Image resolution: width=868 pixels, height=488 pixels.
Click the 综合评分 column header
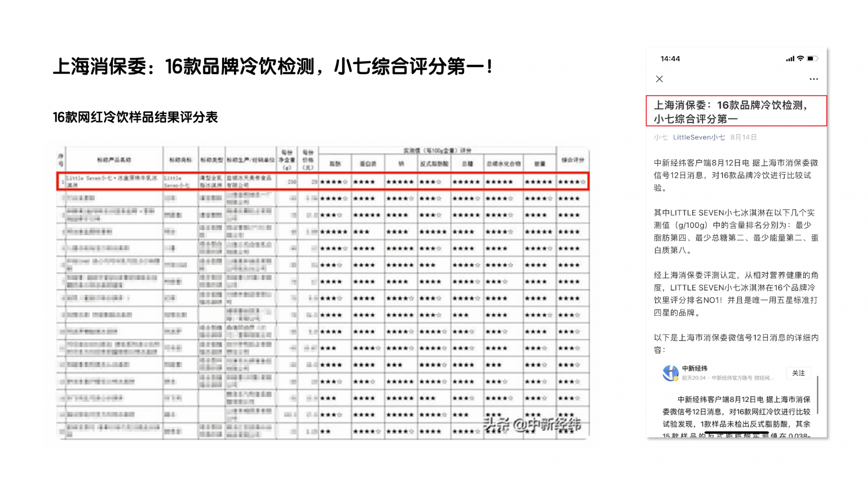click(572, 160)
